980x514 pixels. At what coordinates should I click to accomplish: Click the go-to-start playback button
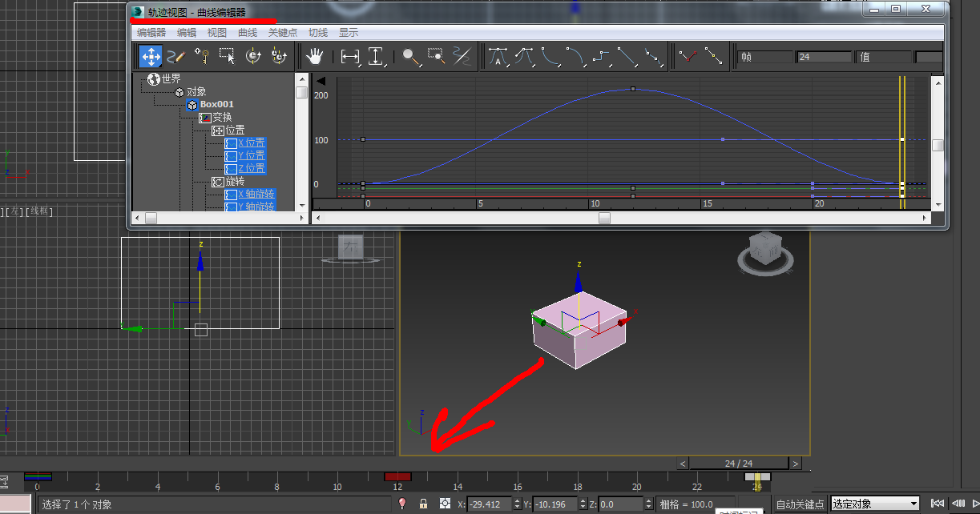pyautogui.click(x=938, y=503)
